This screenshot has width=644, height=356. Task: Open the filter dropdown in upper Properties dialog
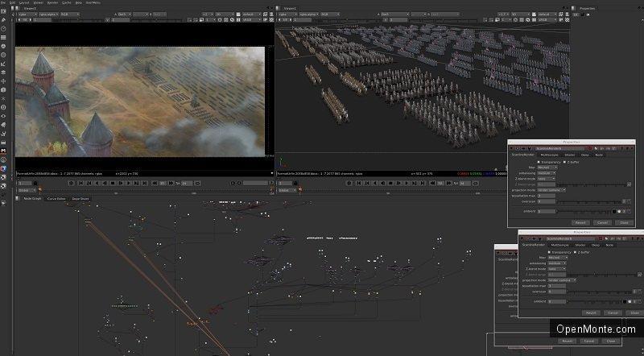click(x=547, y=168)
